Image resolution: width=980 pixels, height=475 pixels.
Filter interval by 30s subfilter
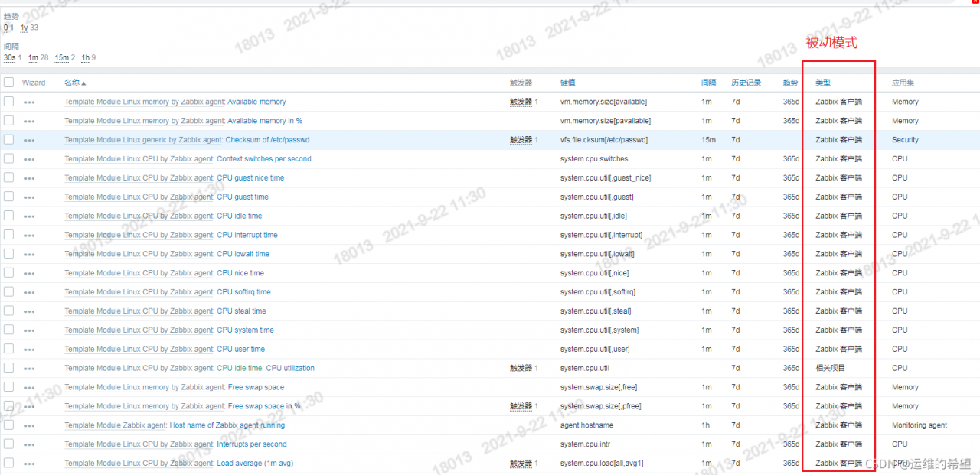pos(9,57)
